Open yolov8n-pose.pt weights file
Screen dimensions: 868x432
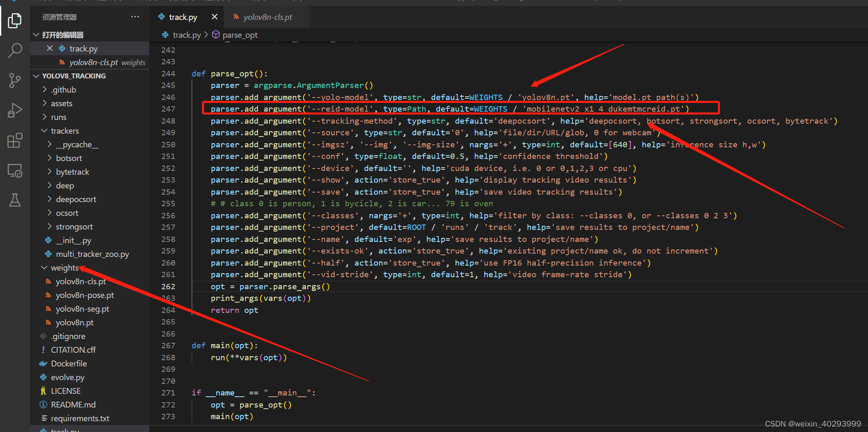(x=85, y=295)
